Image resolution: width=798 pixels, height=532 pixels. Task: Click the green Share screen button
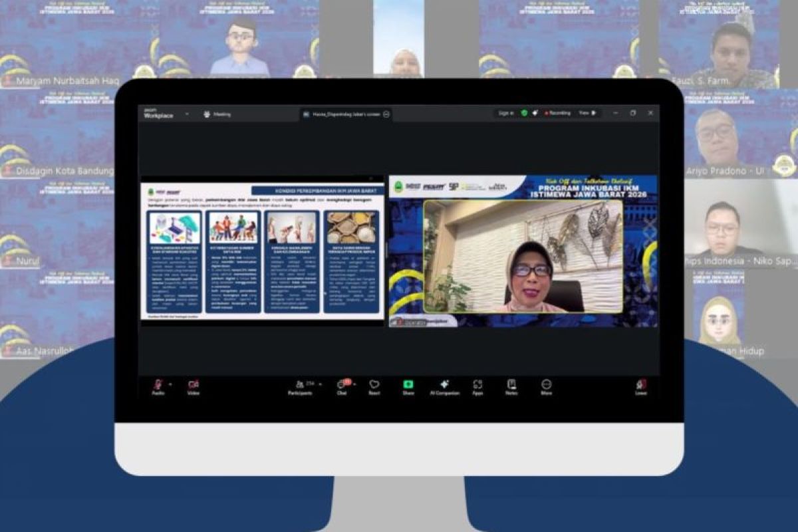tap(408, 387)
